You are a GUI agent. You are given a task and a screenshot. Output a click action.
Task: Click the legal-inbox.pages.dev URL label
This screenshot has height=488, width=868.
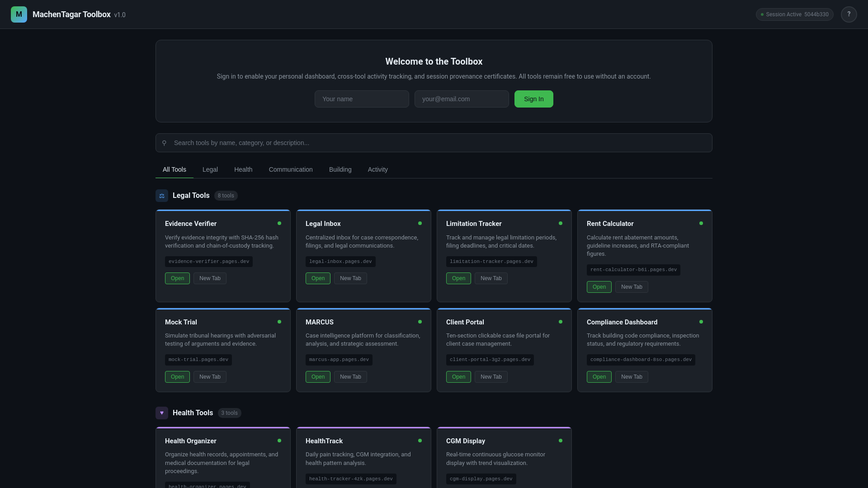(x=340, y=262)
